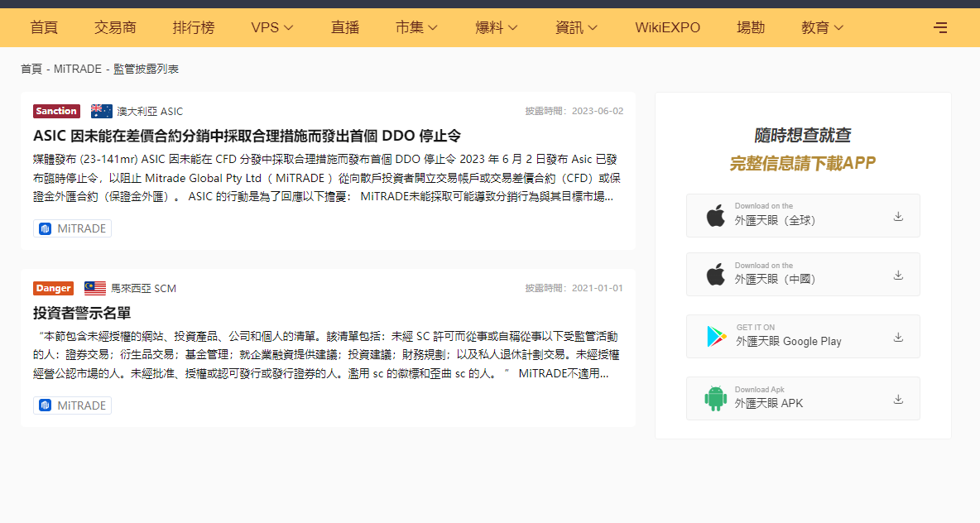Click the red Sanction badge
980x523 pixels.
[x=56, y=111]
